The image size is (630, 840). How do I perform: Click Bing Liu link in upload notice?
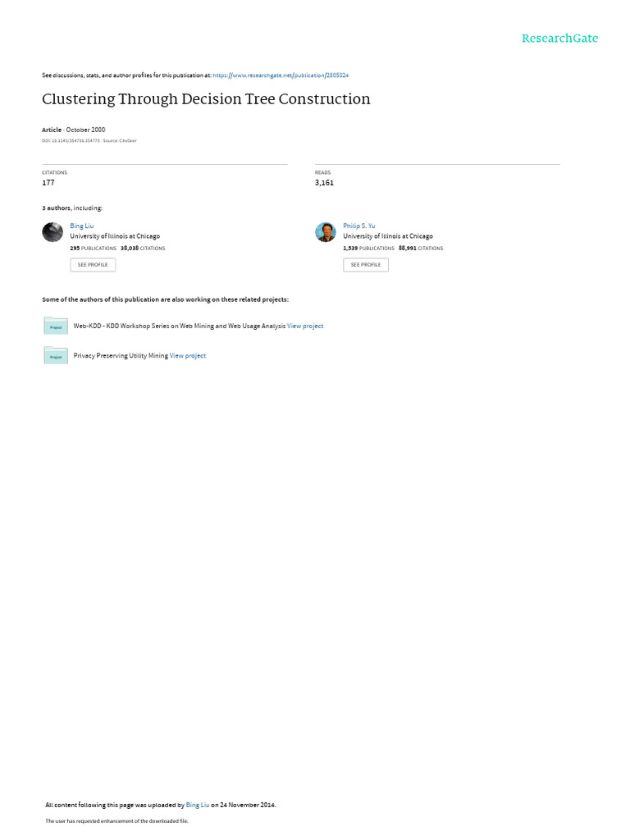point(198,805)
